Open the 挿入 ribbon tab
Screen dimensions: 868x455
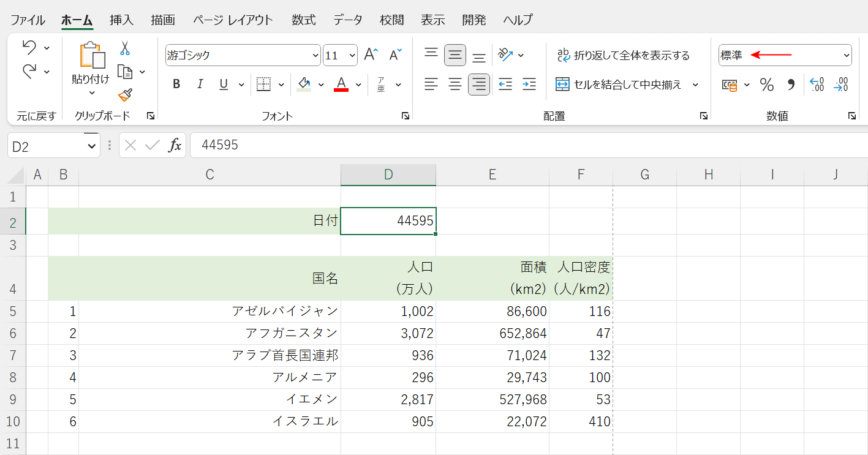(x=121, y=20)
